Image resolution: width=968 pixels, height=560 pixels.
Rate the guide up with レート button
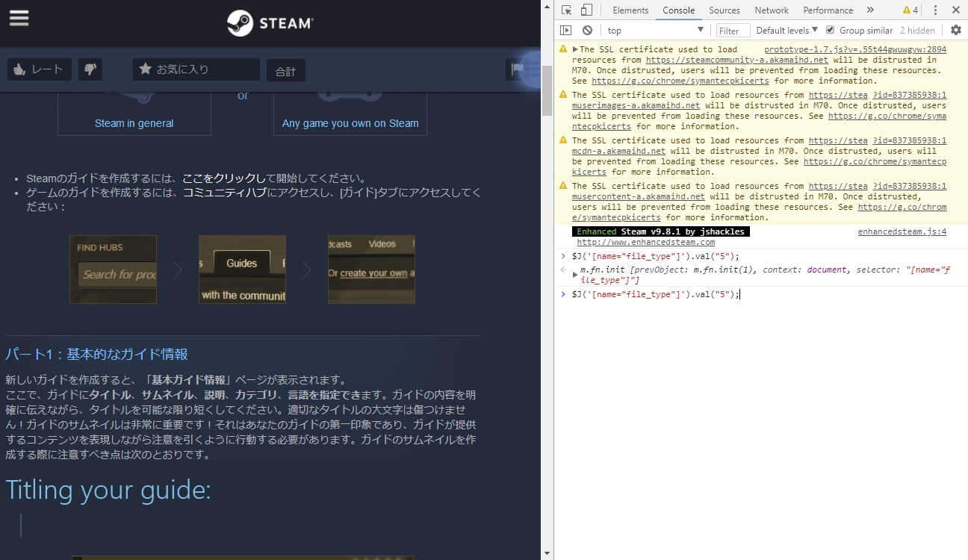(40, 69)
